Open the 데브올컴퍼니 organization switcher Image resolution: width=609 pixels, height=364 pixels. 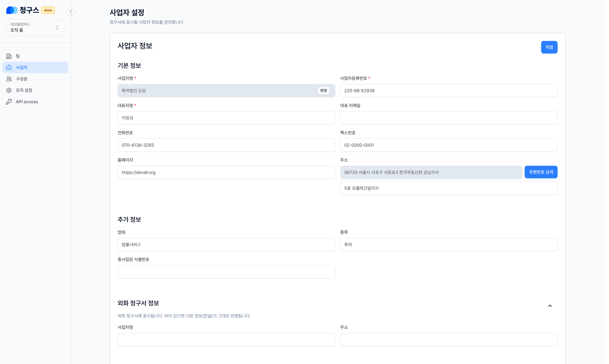click(35, 27)
